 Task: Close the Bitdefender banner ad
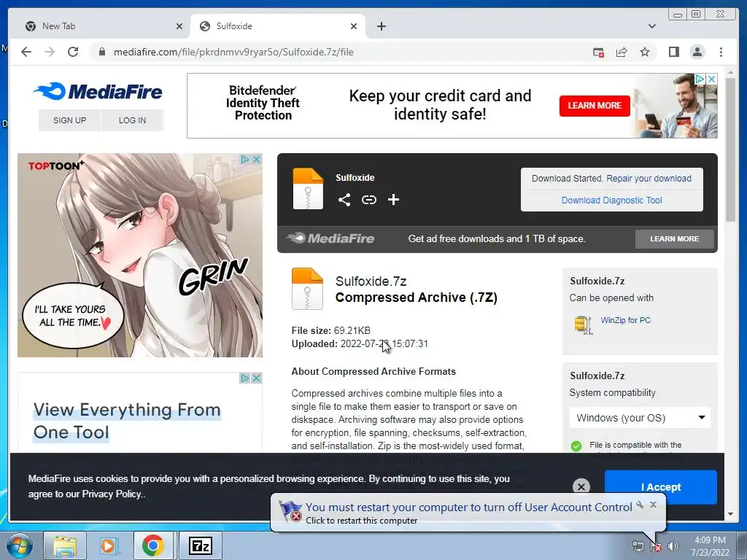pyautogui.click(x=711, y=79)
